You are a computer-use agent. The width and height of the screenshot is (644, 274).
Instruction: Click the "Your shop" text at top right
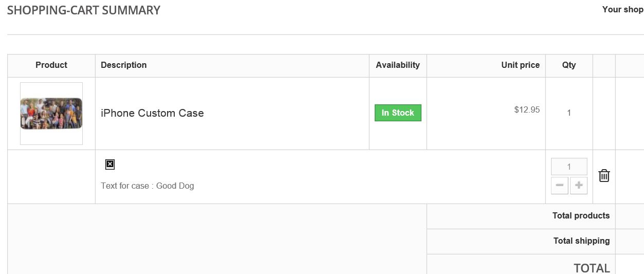coord(622,9)
